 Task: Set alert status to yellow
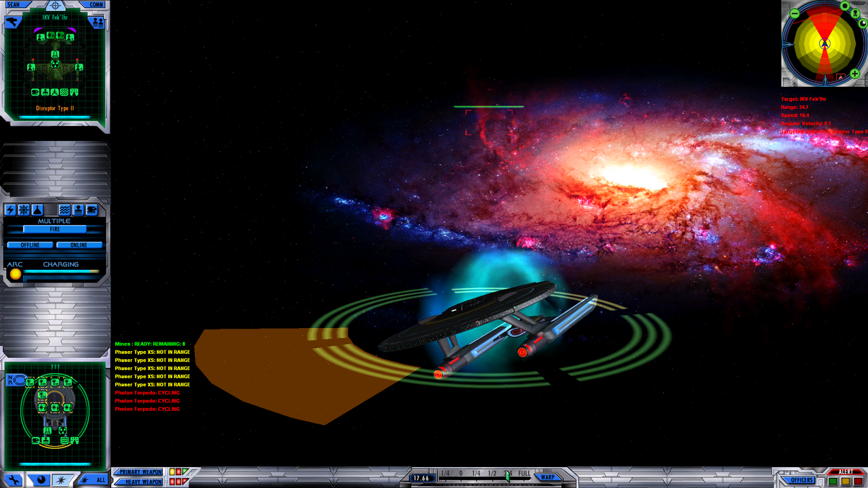coord(846,482)
